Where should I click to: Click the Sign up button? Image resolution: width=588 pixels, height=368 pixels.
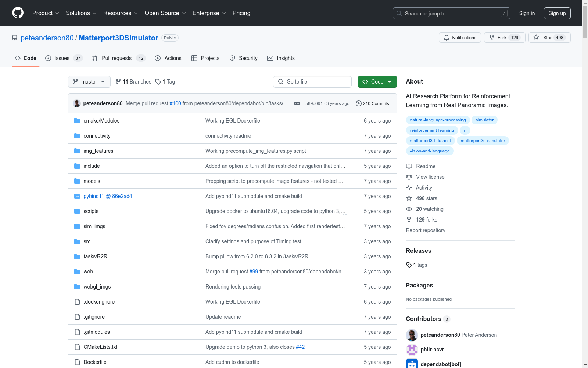click(557, 13)
